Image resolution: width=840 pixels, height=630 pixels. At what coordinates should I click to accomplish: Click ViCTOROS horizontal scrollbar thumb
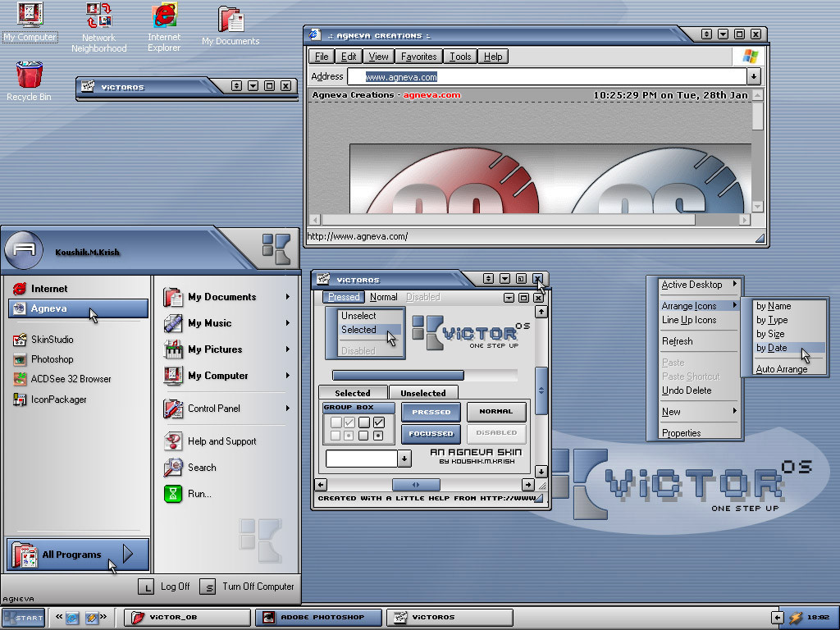click(416, 485)
